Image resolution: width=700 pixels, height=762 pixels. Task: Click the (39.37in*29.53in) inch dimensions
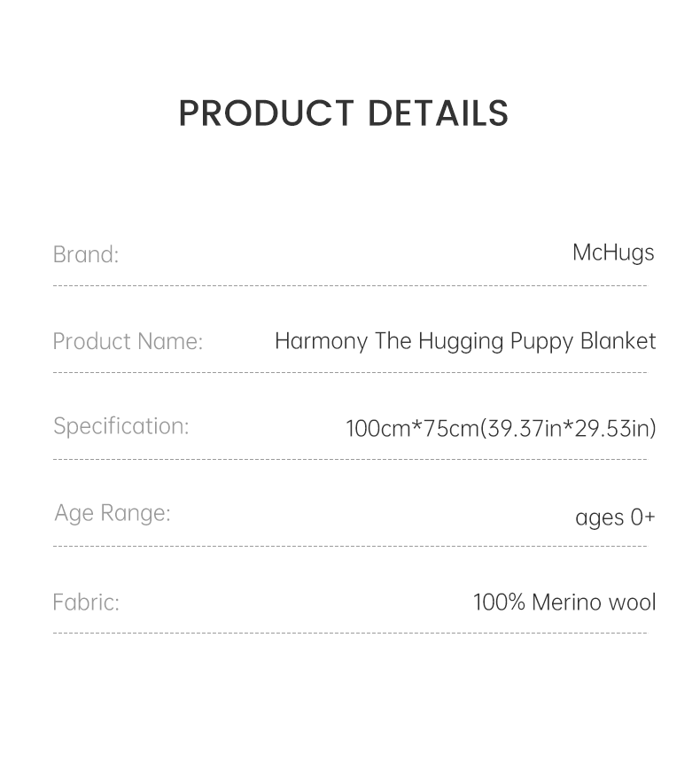(x=568, y=429)
